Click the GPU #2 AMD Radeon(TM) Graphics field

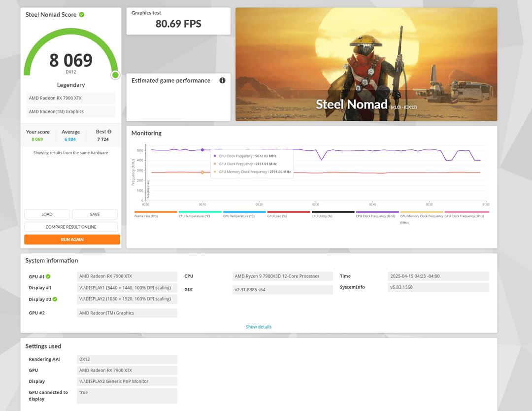[x=127, y=313]
